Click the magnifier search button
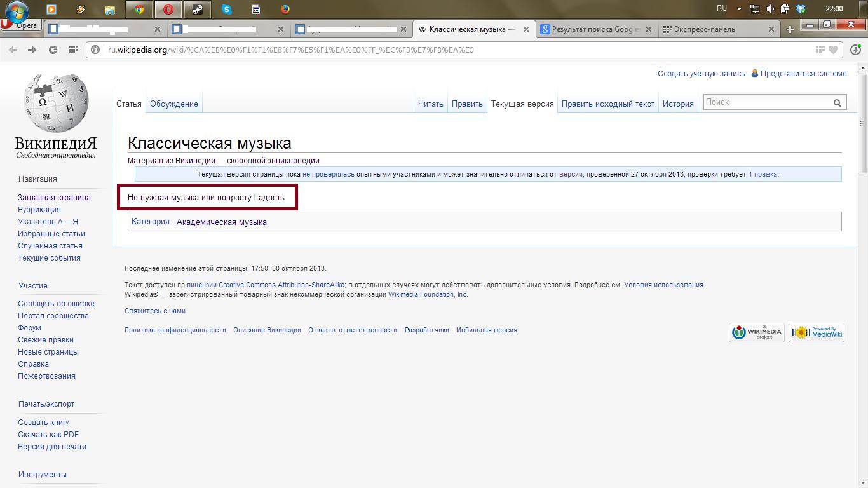This screenshot has height=488, width=868. point(837,103)
